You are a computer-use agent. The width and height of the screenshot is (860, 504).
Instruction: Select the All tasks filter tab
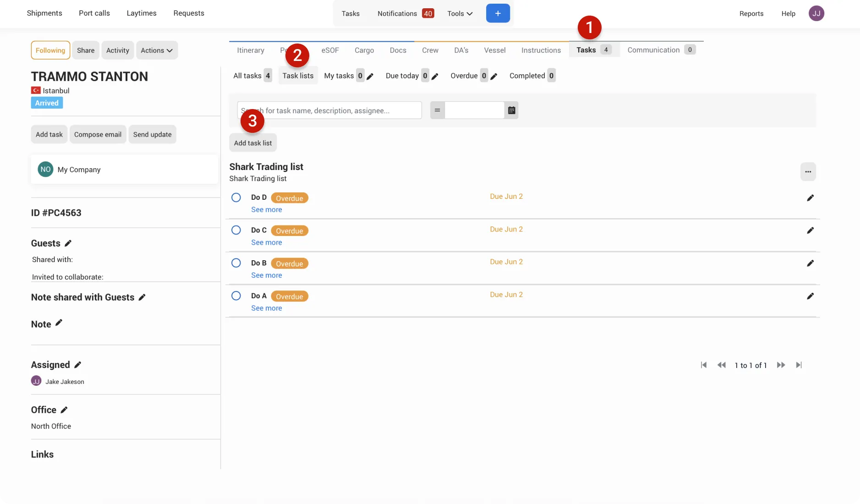[252, 76]
